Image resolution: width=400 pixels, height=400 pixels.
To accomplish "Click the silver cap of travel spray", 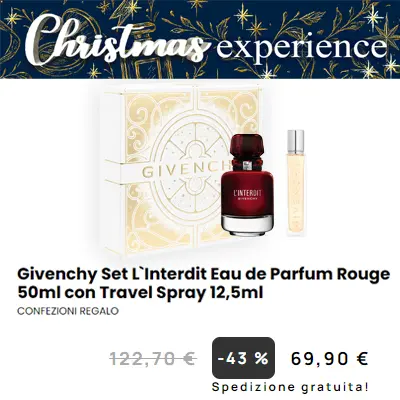I will pos(295,140).
